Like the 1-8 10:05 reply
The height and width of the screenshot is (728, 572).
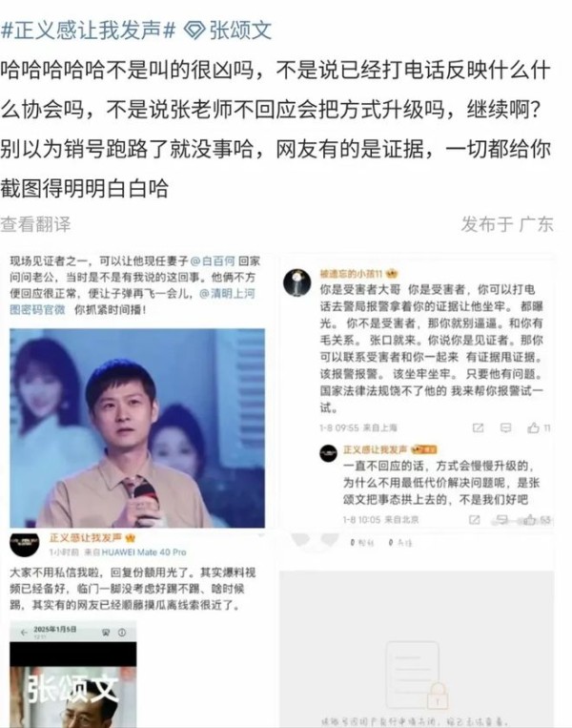pos(529,520)
